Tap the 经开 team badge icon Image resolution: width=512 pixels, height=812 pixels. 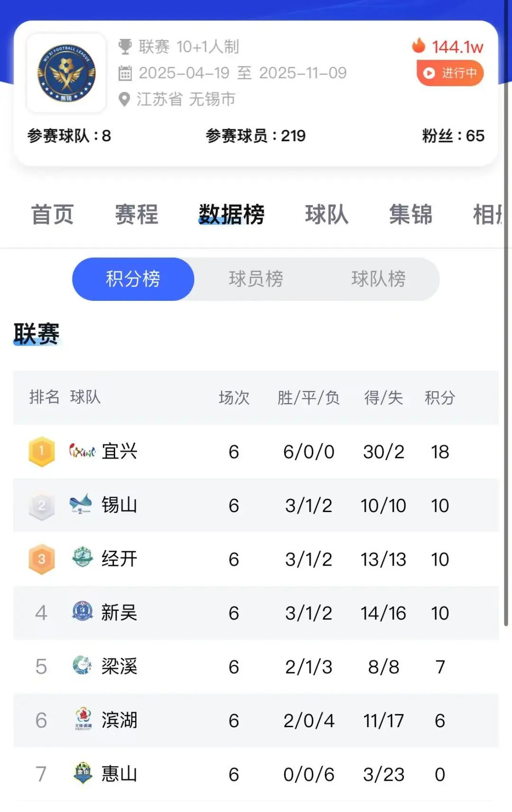coord(82,557)
